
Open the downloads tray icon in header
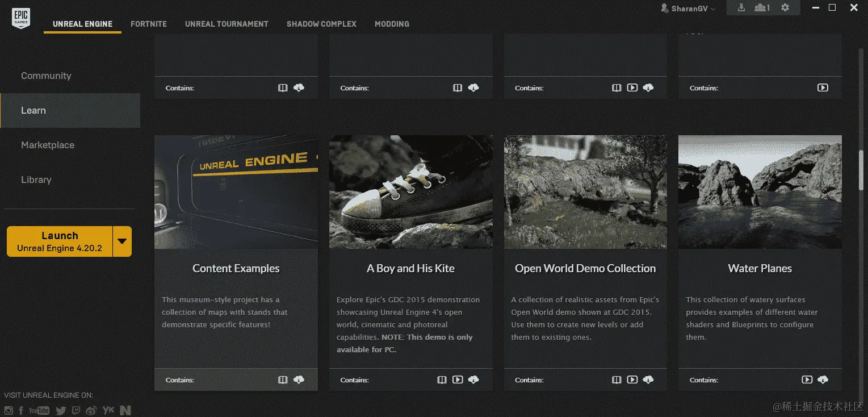741,8
